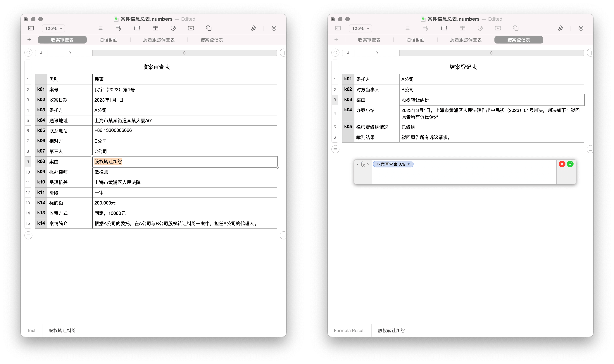Viewport: 614px width, 364px height.
Task: Add a new sheet with plus in left window
Action: [29, 39]
